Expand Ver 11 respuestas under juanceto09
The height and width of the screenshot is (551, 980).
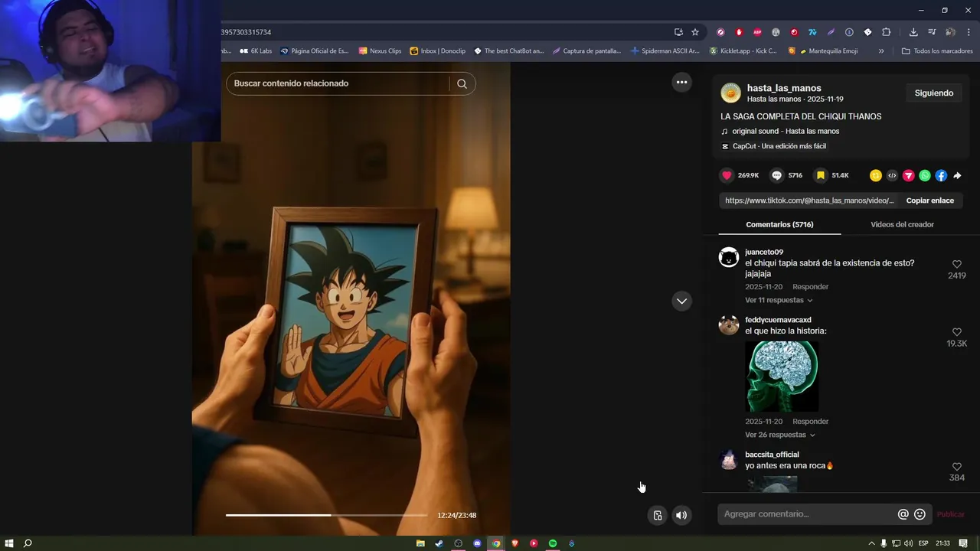[779, 300]
